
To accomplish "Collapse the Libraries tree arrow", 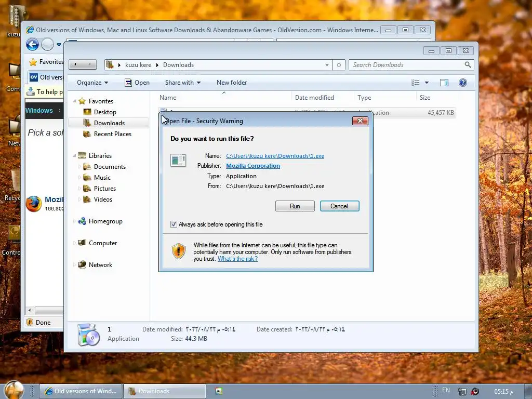I will pos(74,155).
